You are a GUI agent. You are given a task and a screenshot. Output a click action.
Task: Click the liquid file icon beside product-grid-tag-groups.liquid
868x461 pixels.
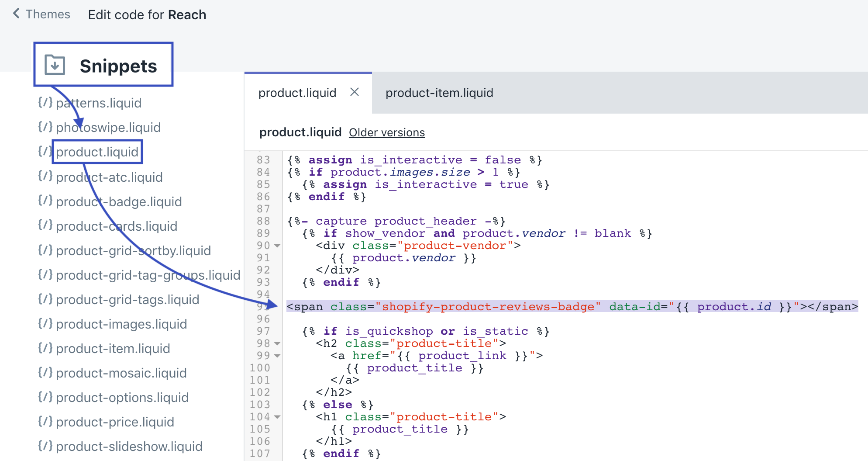tap(45, 274)
